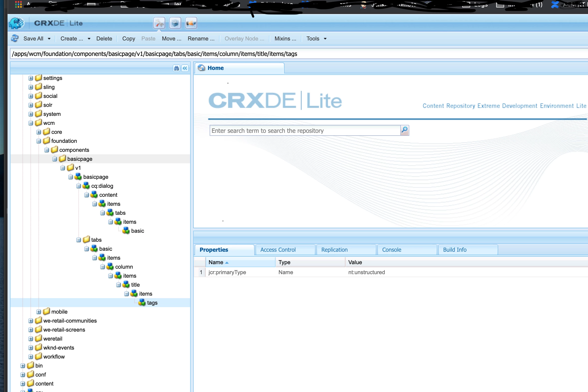Open the Replication tab

pyautogui.click(x=334, y=250)
